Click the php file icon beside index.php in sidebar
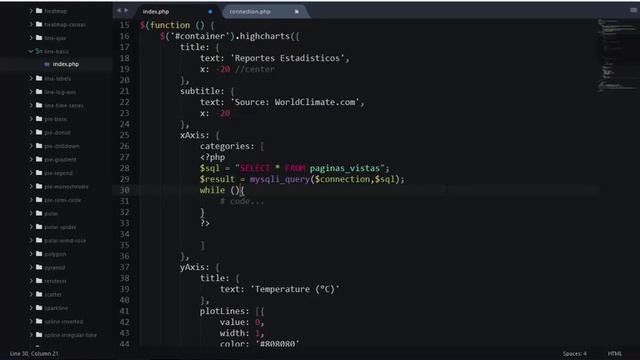The width and height of the screenshot is (640, 360). pos(47,64)
